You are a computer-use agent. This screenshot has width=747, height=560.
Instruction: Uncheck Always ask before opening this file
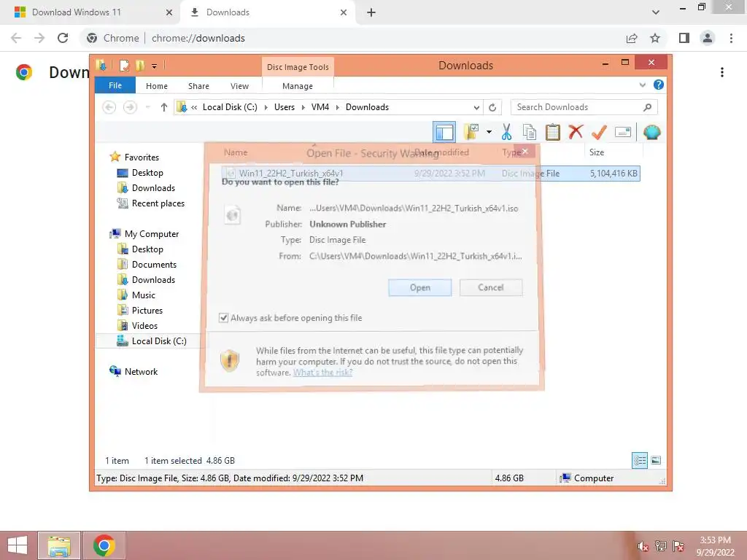tap(223, 318)
